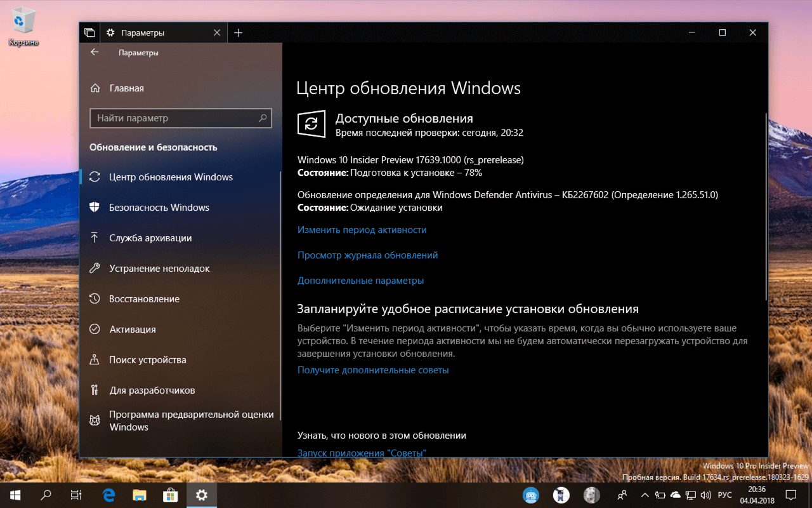
Task: Open the network tray icon
Action: [x=691, y=495]
